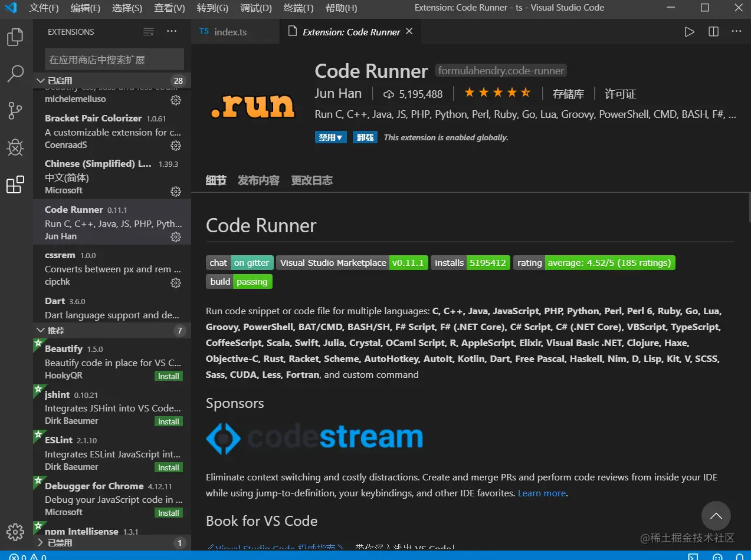The width and height of the screenshot is (751, 560).
Task: Click the Split Editor icon
Action: pyautogui.click(x=713, y=32)
